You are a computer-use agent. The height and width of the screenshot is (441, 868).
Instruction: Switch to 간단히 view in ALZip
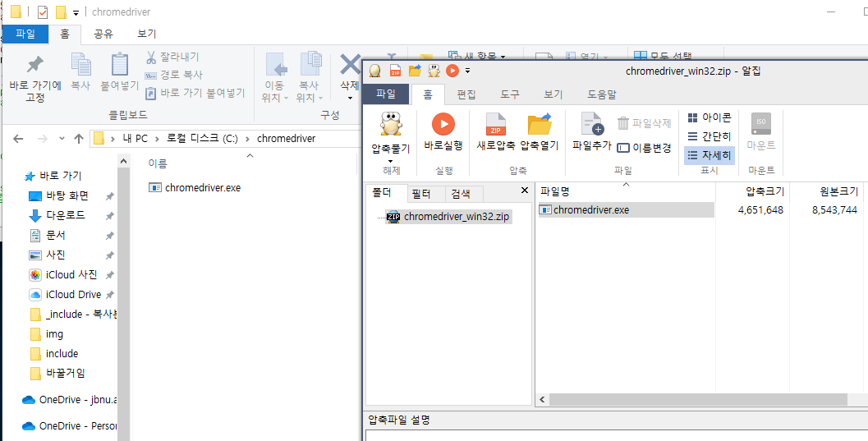710,136
